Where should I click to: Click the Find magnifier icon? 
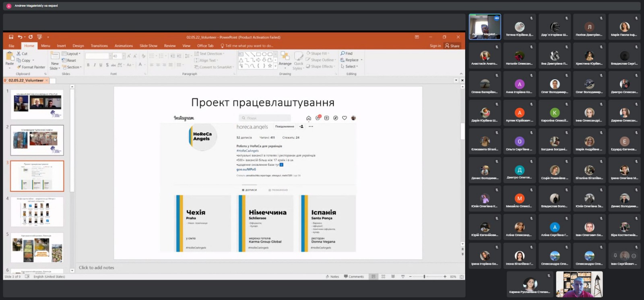[x=343, y=53]
